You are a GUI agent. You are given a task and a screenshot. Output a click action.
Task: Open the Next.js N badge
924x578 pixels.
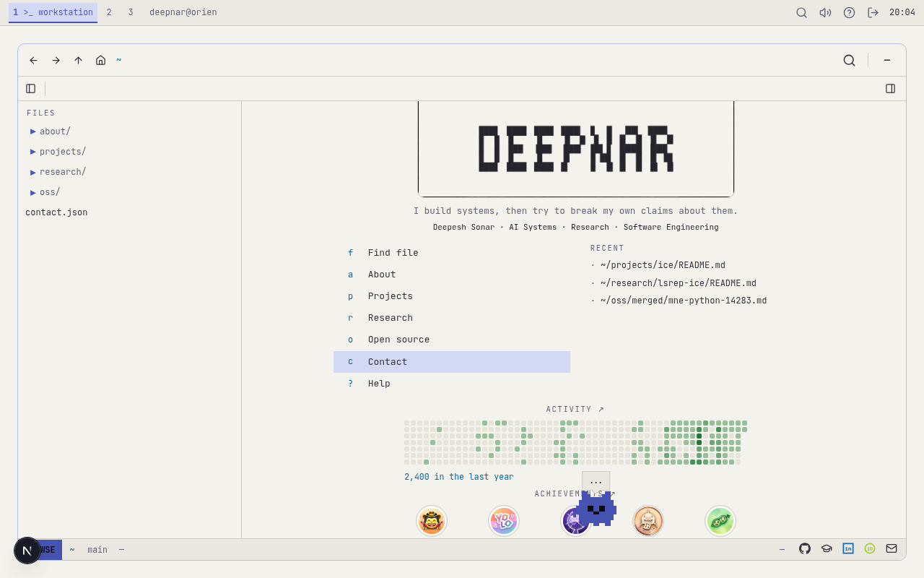point(27,551)
